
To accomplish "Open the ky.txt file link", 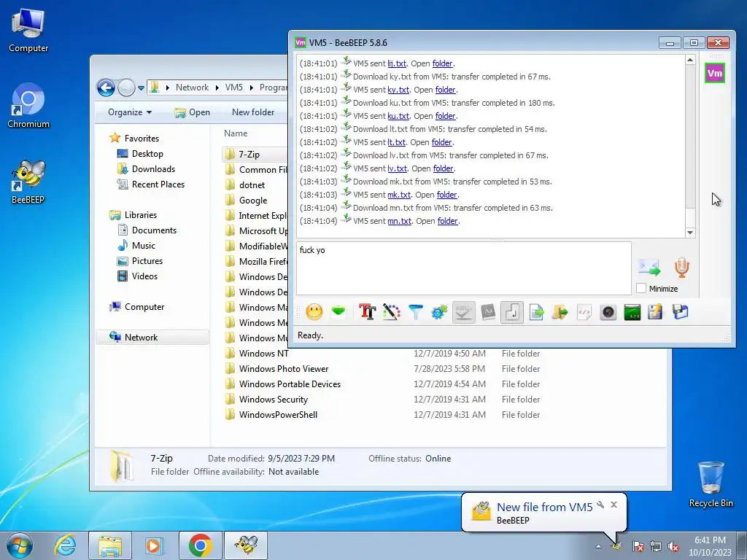I will click(398, 90).
